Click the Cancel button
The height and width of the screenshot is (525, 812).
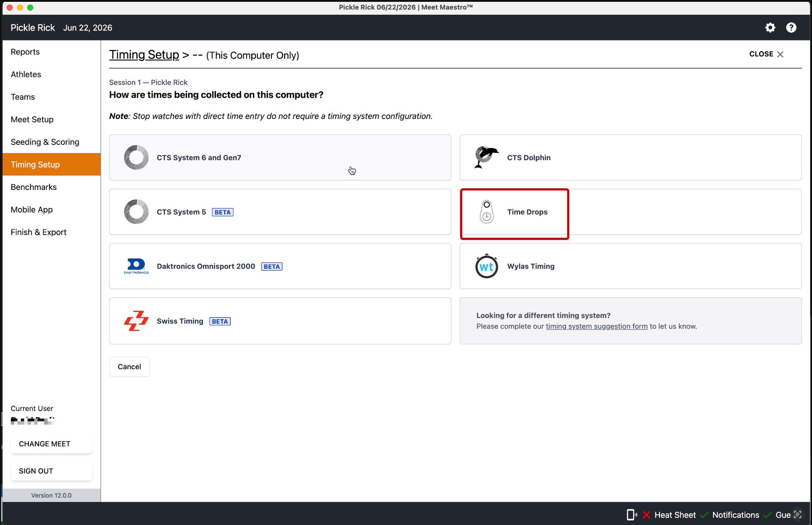[x=129, y=367]
